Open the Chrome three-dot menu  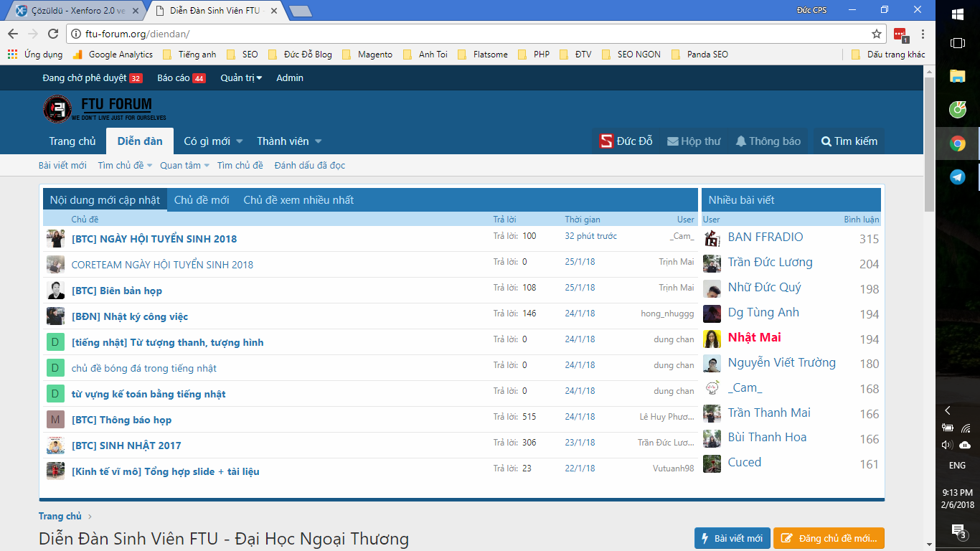pos(923,34)
